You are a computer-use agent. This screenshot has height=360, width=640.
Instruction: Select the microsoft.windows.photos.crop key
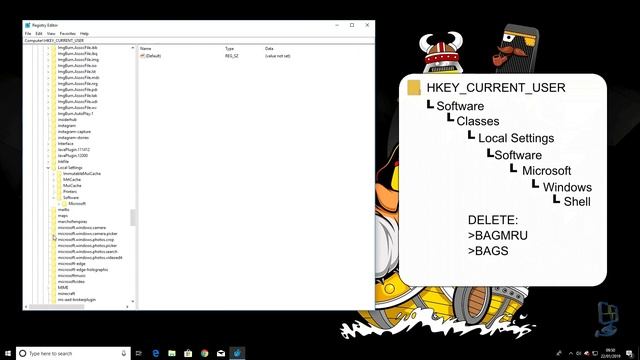pos(86,240)
